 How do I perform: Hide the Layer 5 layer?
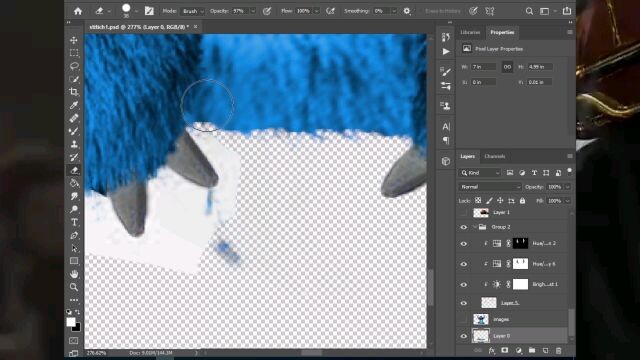[x=464, y=303]
